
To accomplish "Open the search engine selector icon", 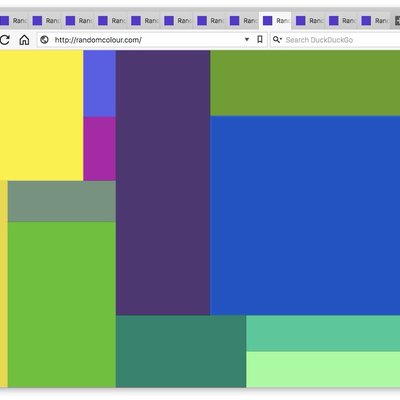I will [277, 40].
